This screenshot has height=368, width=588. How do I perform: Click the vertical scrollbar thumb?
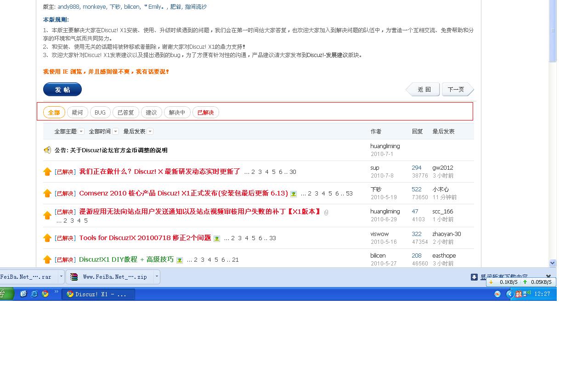[x=553, y=30]
